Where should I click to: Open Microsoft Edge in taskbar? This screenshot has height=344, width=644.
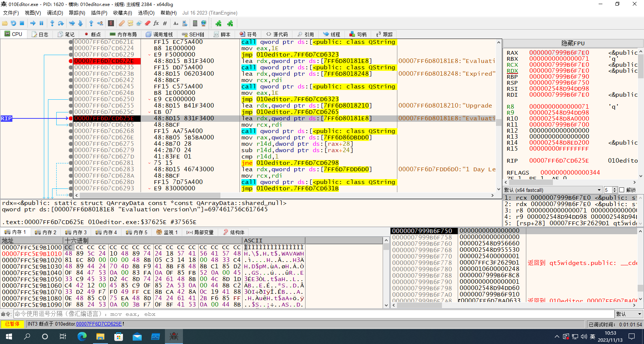point(82,337)
